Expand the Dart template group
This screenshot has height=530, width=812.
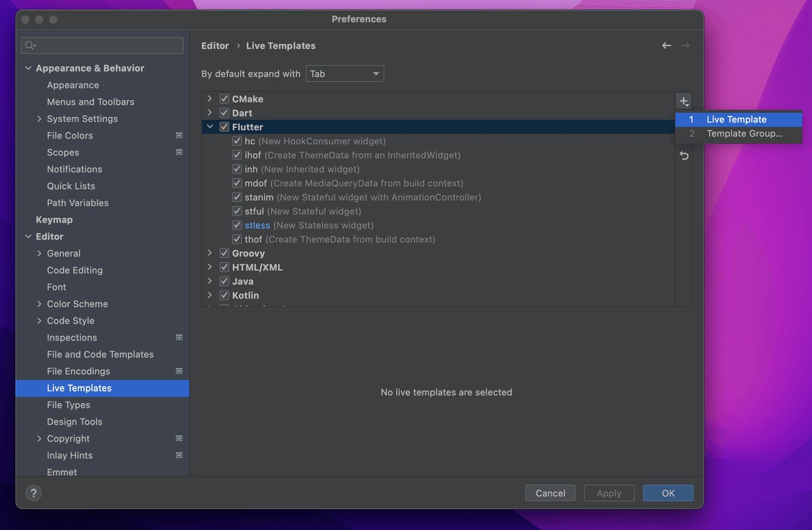click(x=210, y=113)
